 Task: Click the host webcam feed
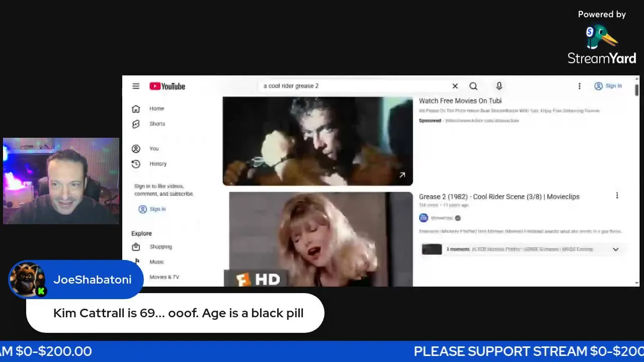coord(61,181)
